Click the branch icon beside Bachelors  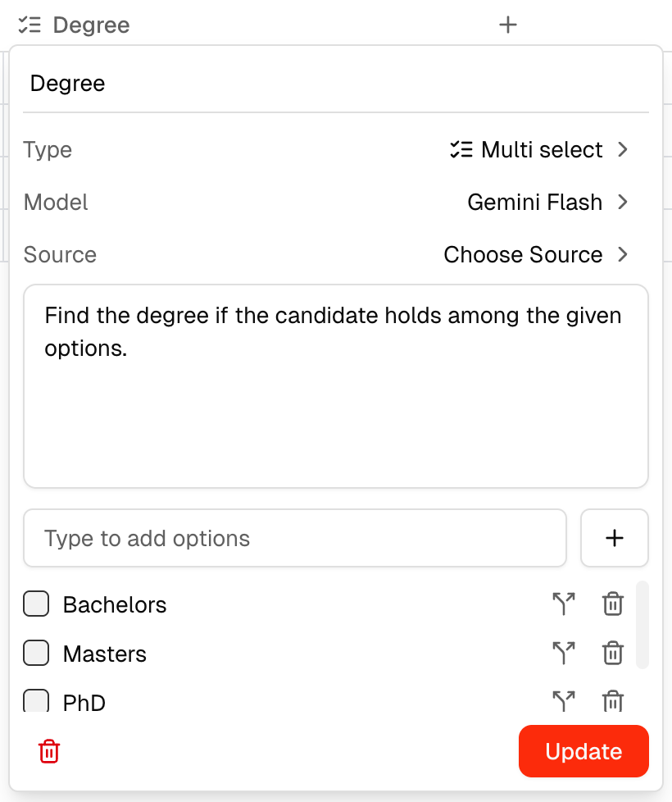563,604
